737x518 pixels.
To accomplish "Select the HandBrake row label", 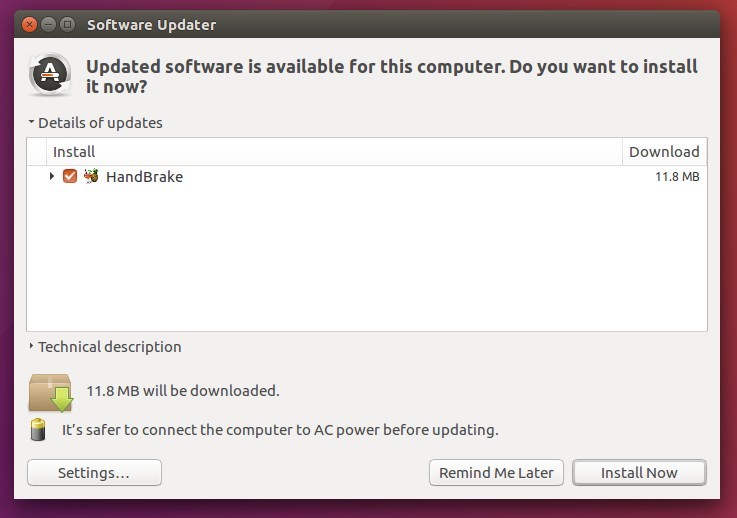I will (144, 177).
